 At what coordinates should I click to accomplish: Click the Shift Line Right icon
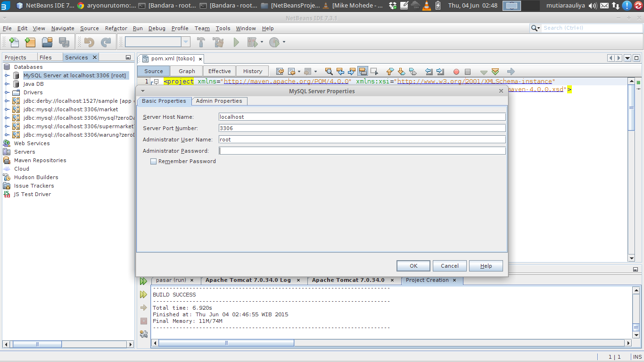[440, 71]
